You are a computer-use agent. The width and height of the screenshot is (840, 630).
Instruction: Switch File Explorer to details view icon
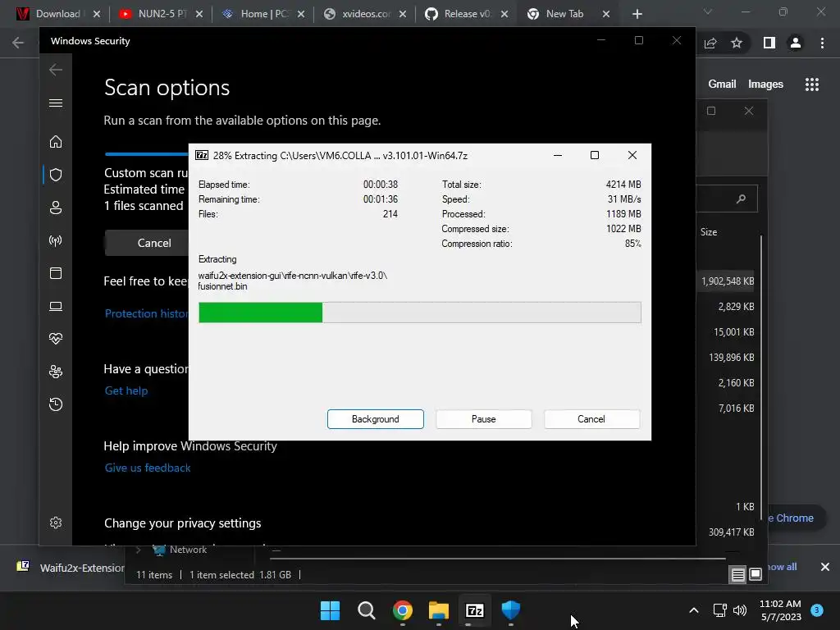pos(737,575)
